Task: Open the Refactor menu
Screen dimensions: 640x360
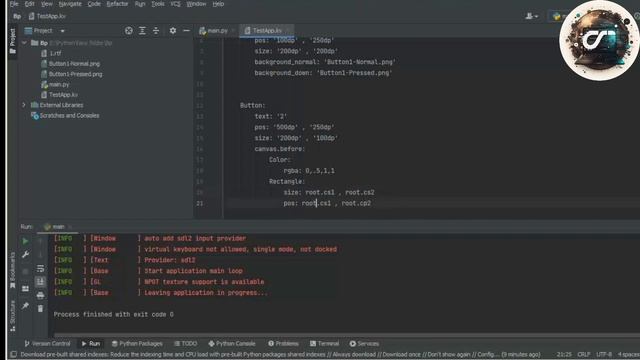Action: pos(117,4)
